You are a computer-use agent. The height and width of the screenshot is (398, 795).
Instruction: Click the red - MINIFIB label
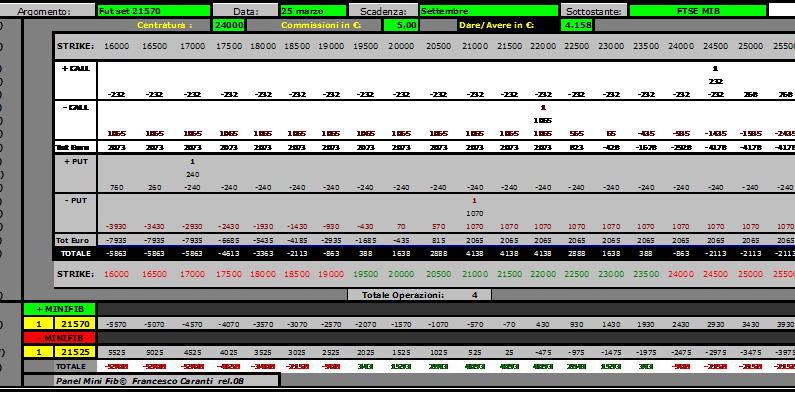pyautogui.click(x=59, y=337)
